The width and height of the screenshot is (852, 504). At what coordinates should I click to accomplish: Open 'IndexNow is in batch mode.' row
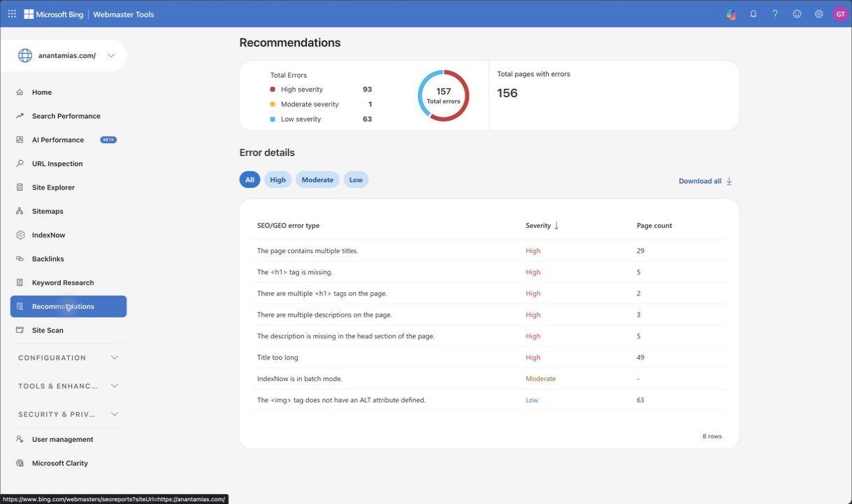[x=489, y=379]
